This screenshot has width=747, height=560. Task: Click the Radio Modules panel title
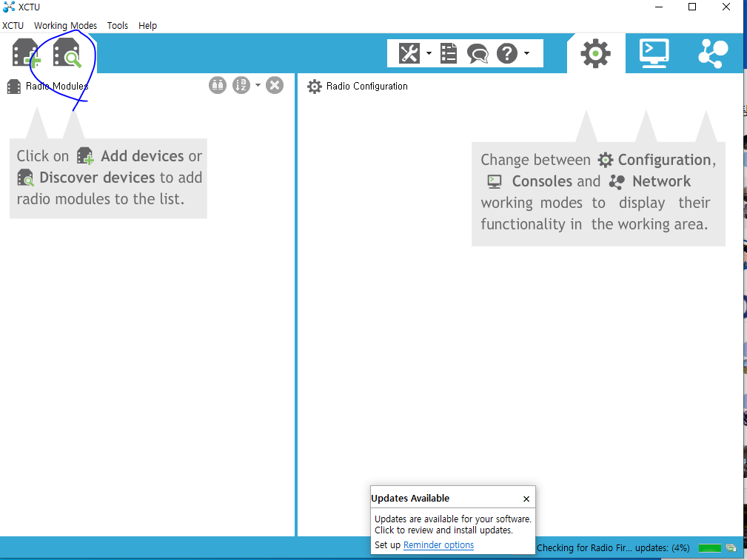tap(57, 87)
